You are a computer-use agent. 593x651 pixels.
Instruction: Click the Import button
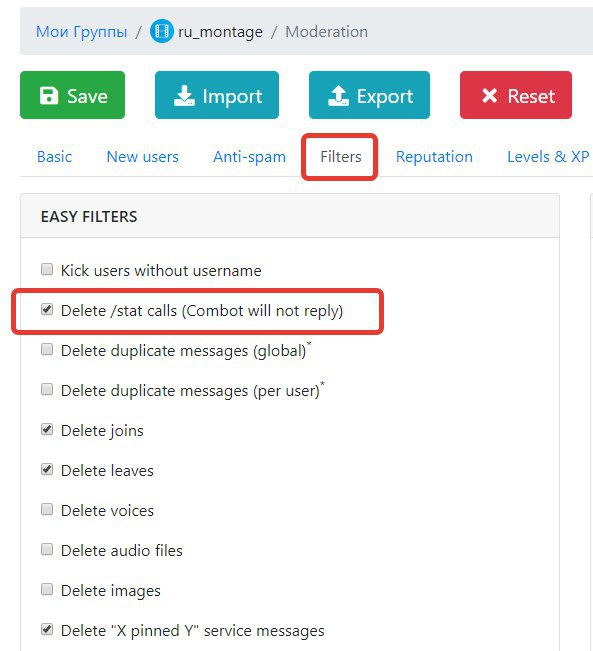click(217, 95)
